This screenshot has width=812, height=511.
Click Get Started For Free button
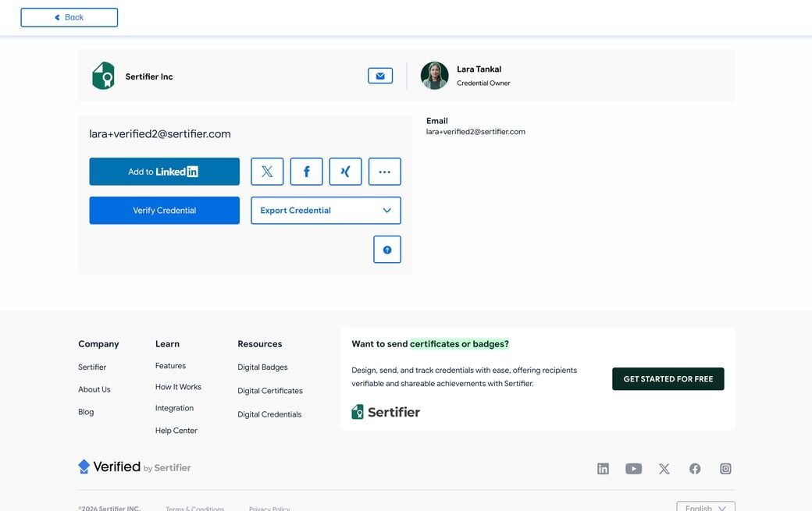pyautogui.click(x=668, y=379)
